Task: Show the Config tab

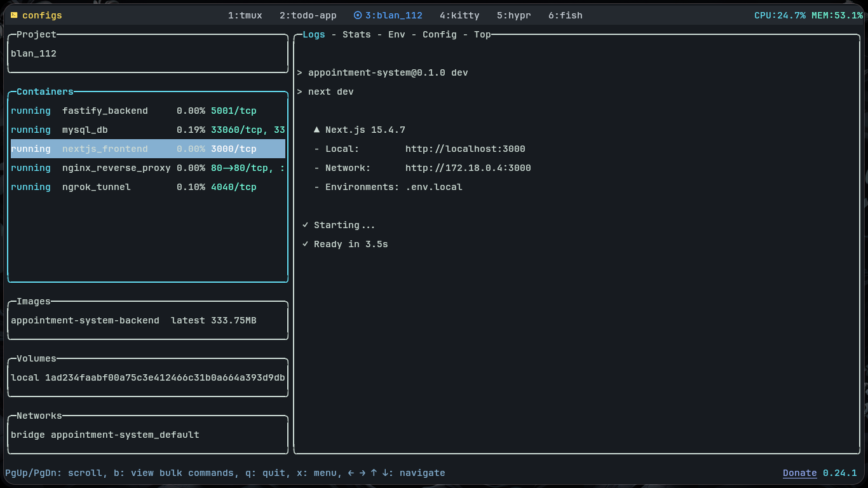Action: (x=439, y=34)
